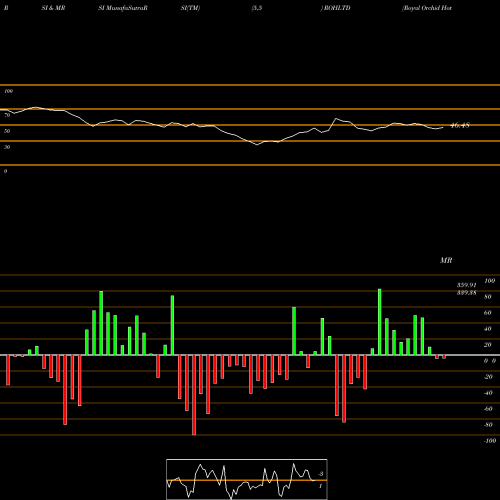Image resolution: width=500 pixels, height=500 pixels.
Task: Click the 0 label below RSI panel
Action: (5, 171)
